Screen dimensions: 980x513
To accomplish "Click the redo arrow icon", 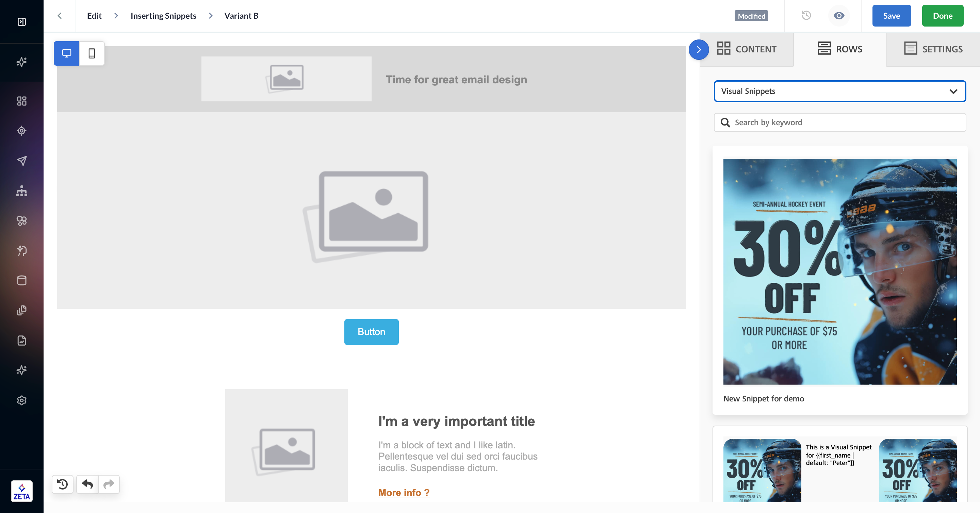I will [109, 484].
